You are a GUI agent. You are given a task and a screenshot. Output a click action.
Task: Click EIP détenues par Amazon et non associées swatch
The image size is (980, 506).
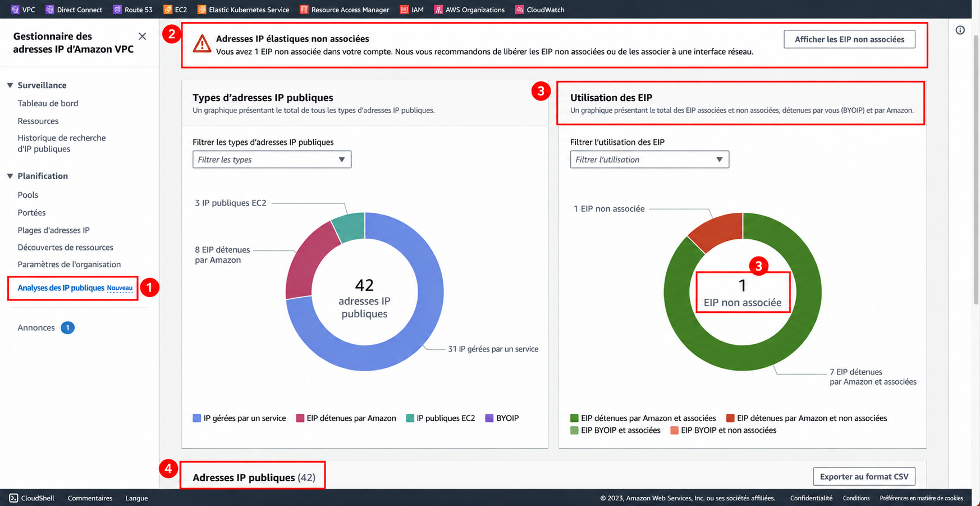[730, 418]
